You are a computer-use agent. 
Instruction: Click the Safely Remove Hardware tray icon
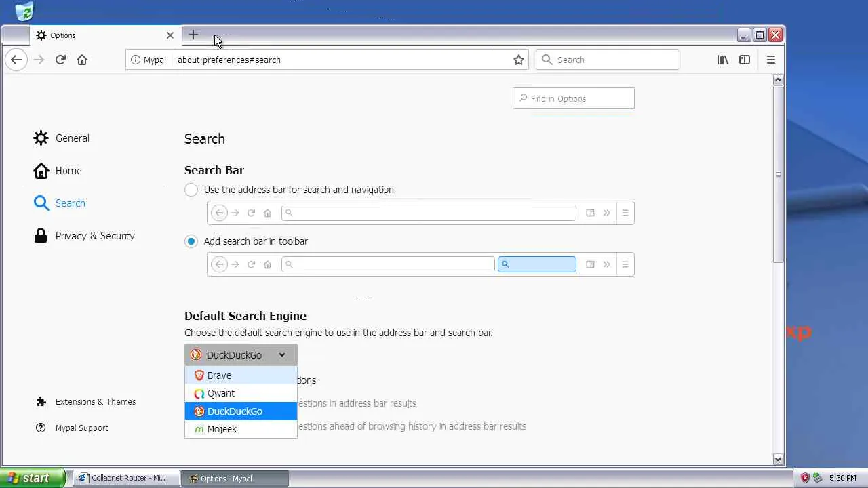pos(818,478)
